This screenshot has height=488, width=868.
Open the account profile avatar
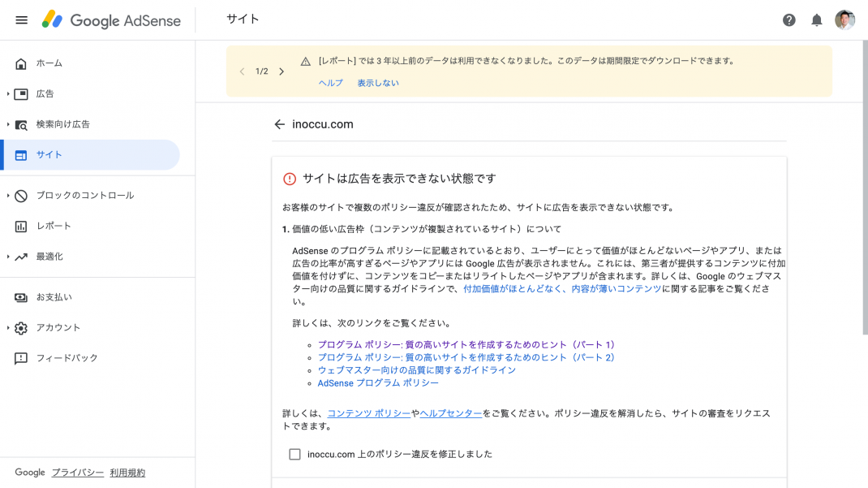coord(844,20)
